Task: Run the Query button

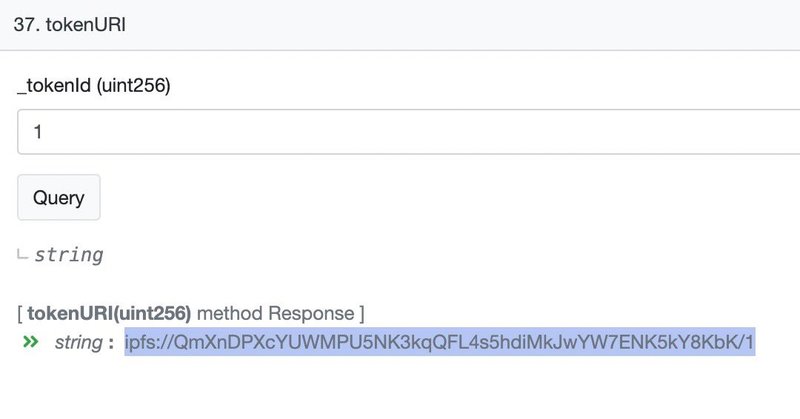Action: pyautogui.click(x=59, y=198)
